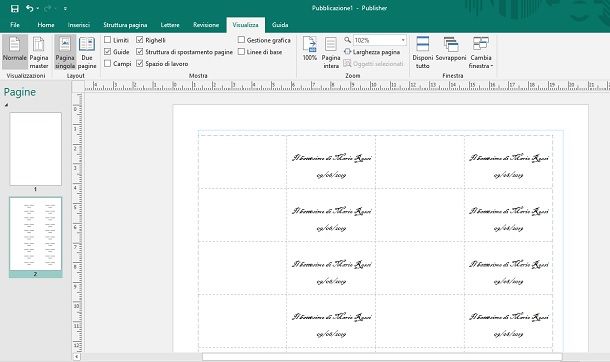Screen dimensions: 610x362
Task: Open the Cambia finestra dropdown
Action: pos(481,52)
